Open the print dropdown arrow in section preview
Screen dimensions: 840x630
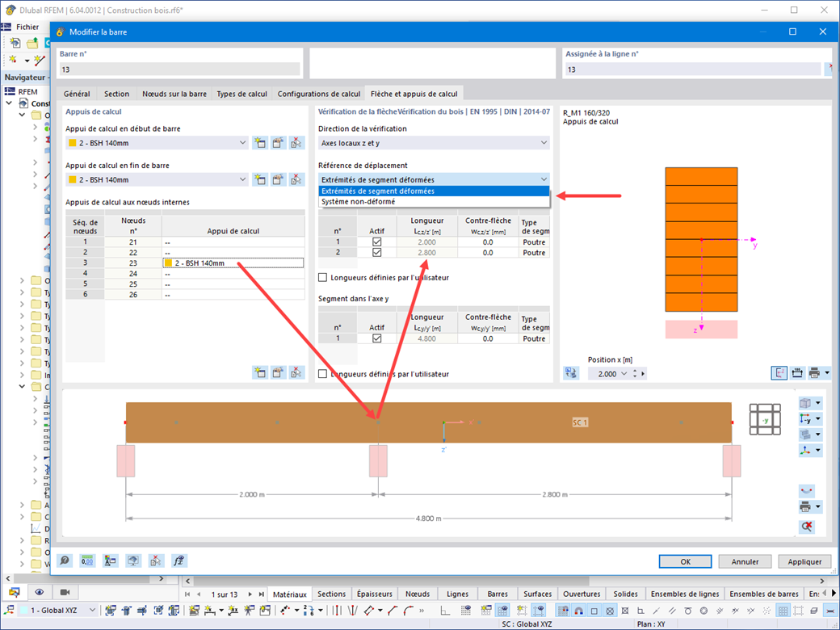pos(827,373)
